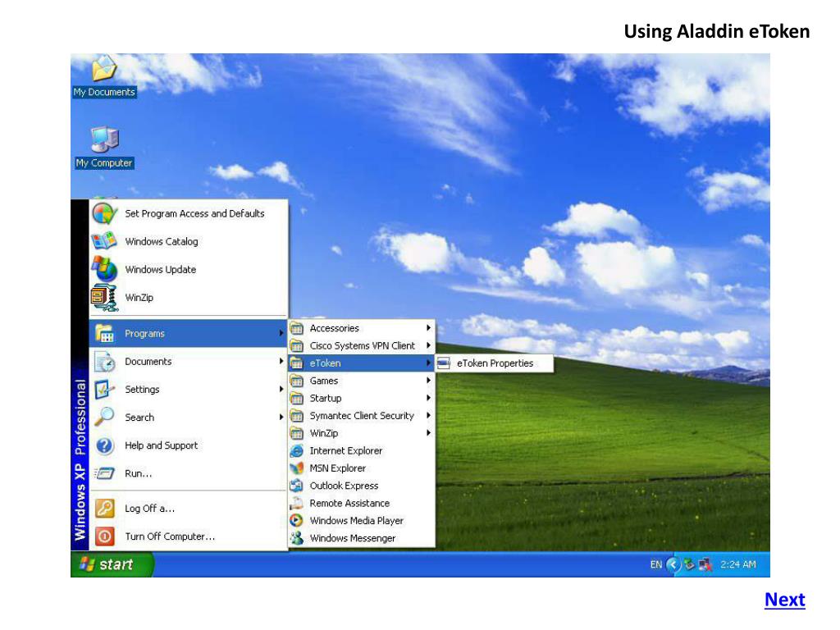
Task: Click the Settings icon in Start menu
Action: 104,390
